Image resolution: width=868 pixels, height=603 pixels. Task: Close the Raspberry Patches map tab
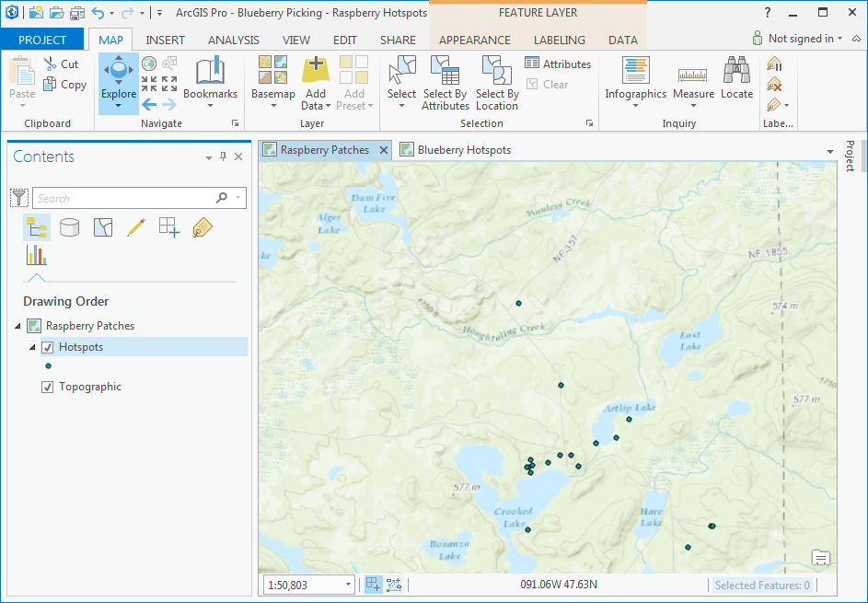[x=384, y=150]
